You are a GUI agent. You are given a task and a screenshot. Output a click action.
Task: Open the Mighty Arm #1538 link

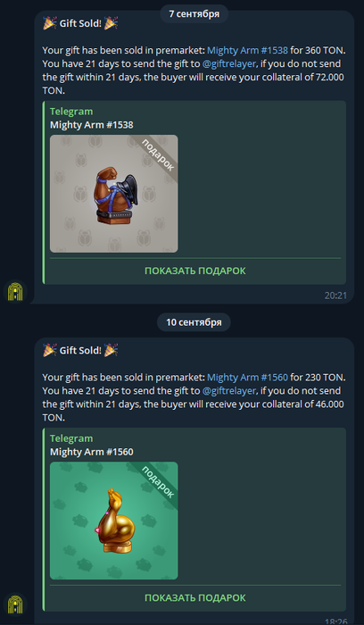pyautogui.click(x=247, y=51)
